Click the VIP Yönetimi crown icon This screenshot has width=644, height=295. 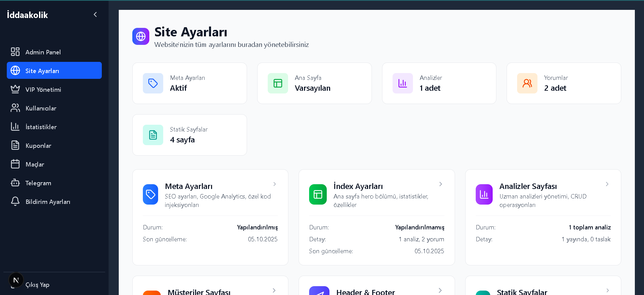tap(15, 89)
